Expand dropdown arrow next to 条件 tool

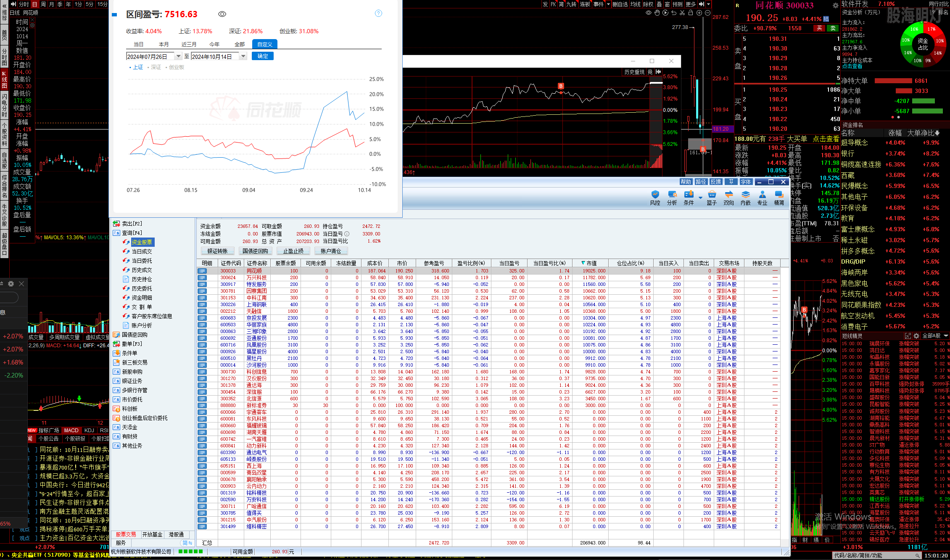pyautogui.click(x=700, y=197)
